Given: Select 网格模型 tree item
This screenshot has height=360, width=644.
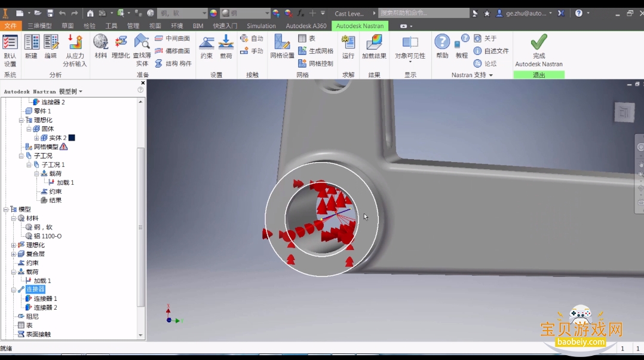Looking at the screenshot, I should pyautogui.click(x=46, y=147).
